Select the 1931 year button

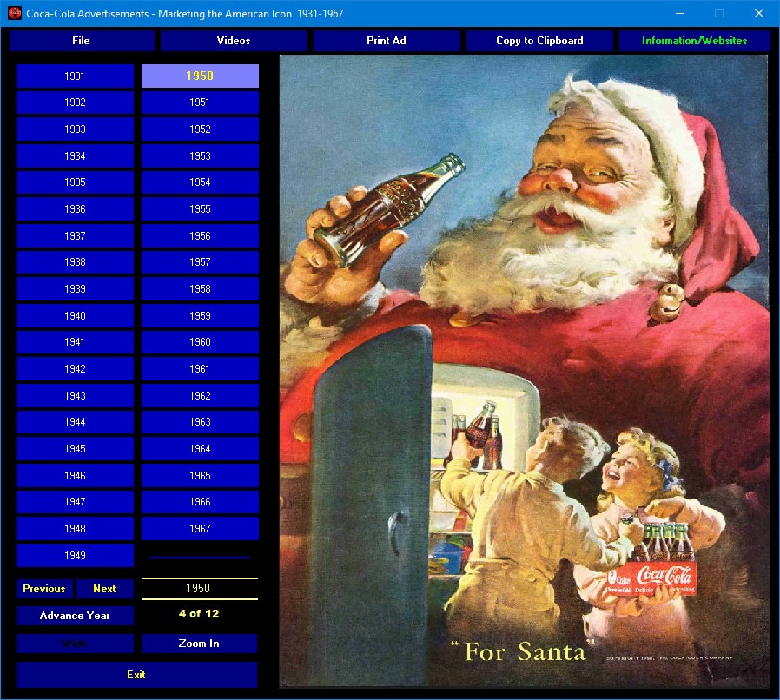point(75,76)
